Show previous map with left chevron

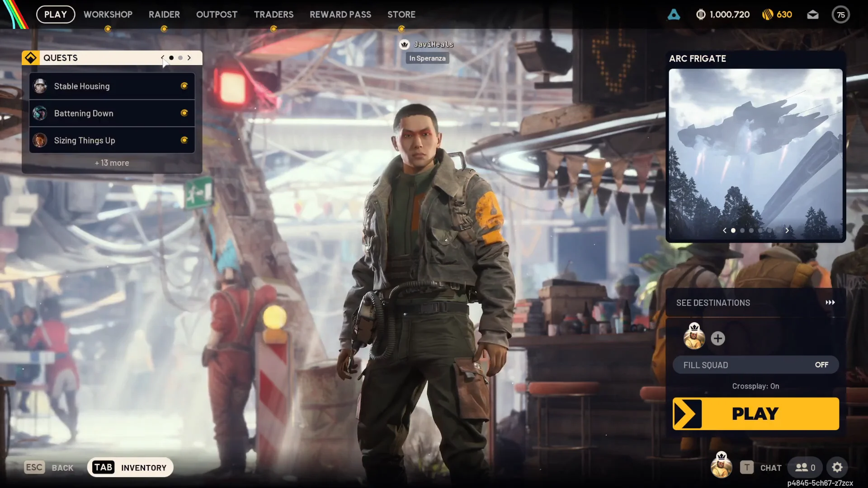[725, 230]
